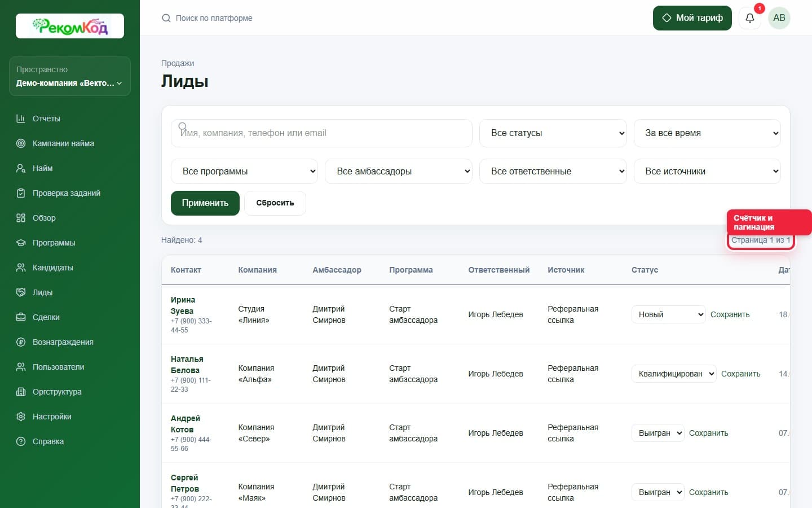The height and width of the screenshot is (508, 812).
Task: Click the Статус column header
Action: [x=645, y=270]
